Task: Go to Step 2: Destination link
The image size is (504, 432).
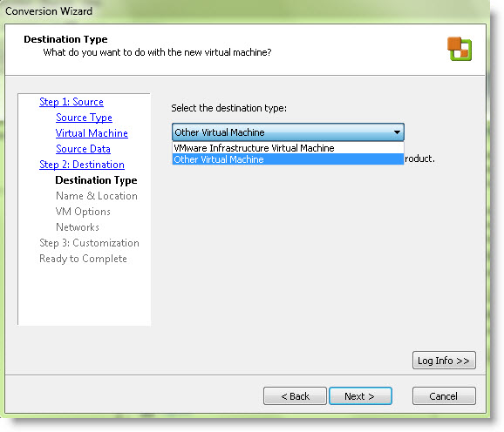Action: pyautogui.click(x=82, y=165)
